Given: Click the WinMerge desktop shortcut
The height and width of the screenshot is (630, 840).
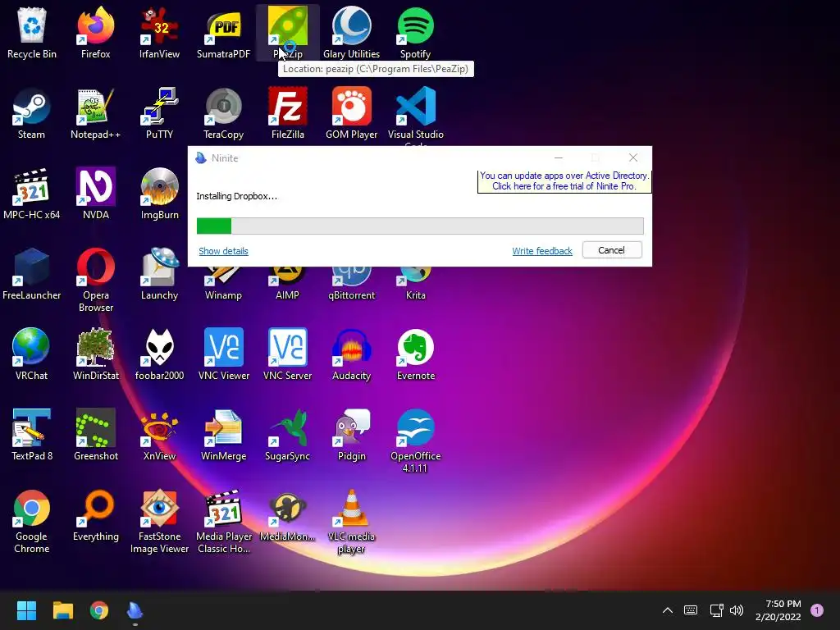Looking at the screenshot, I should click(x=224, y=435).
